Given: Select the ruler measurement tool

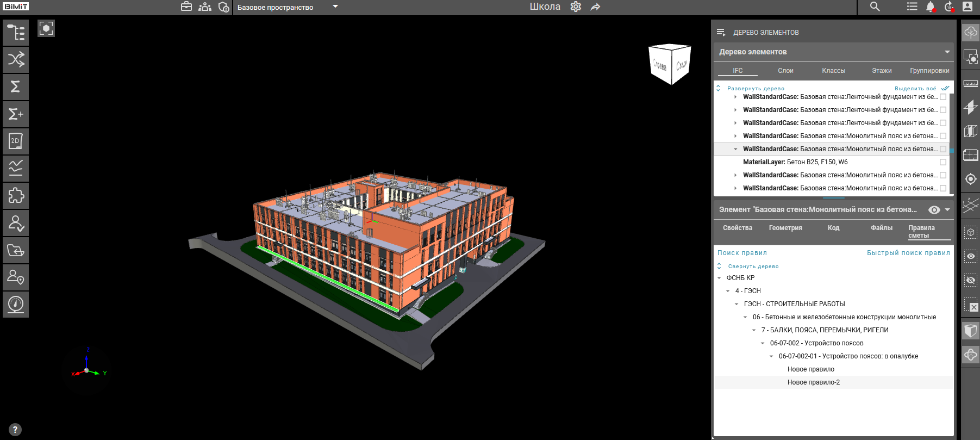Looking at the screenshot, I should pos(970,83).
